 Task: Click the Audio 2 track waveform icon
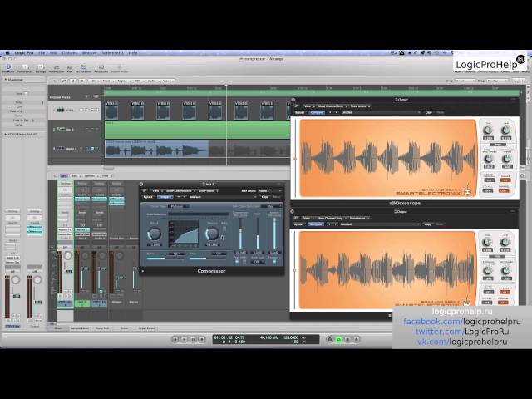click(x=61, y=149)
